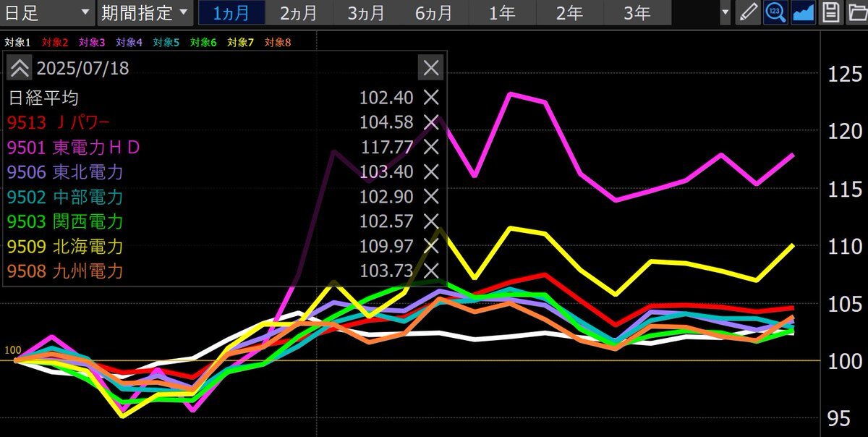
Task: Click the 対象7 series label
Action: coord(241,43)
